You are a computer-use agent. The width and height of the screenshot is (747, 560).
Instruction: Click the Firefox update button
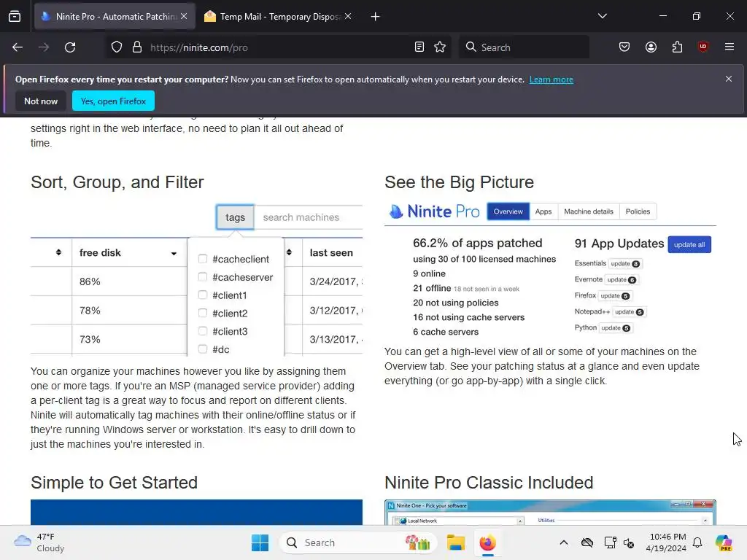click(x=614, y=296)
